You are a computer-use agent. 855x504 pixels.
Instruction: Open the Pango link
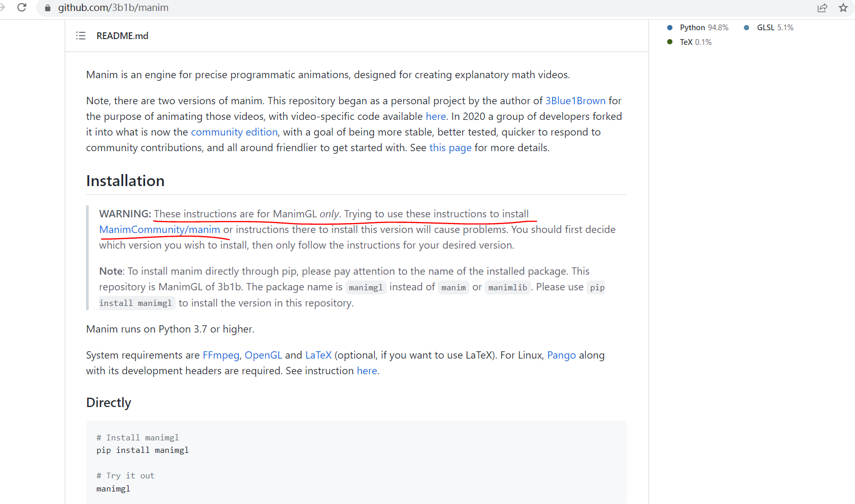click(x=561, y=355)
